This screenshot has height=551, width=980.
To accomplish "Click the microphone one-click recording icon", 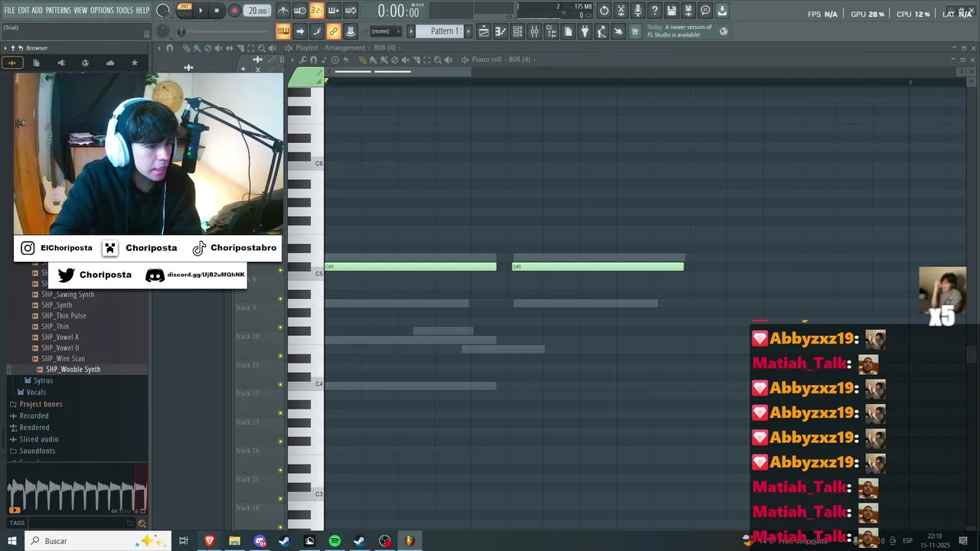I will click(x=638, y=11).
